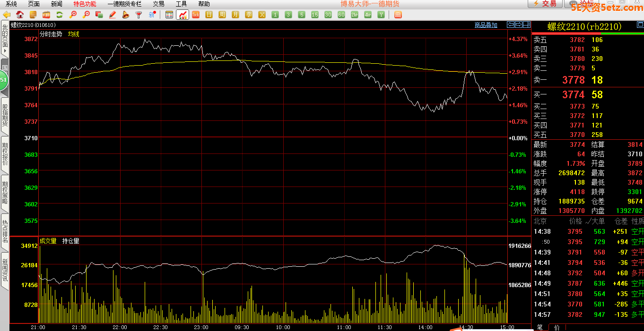Expand the quote panel maximize box
This screenshot has height=331, width=644.
526,25
